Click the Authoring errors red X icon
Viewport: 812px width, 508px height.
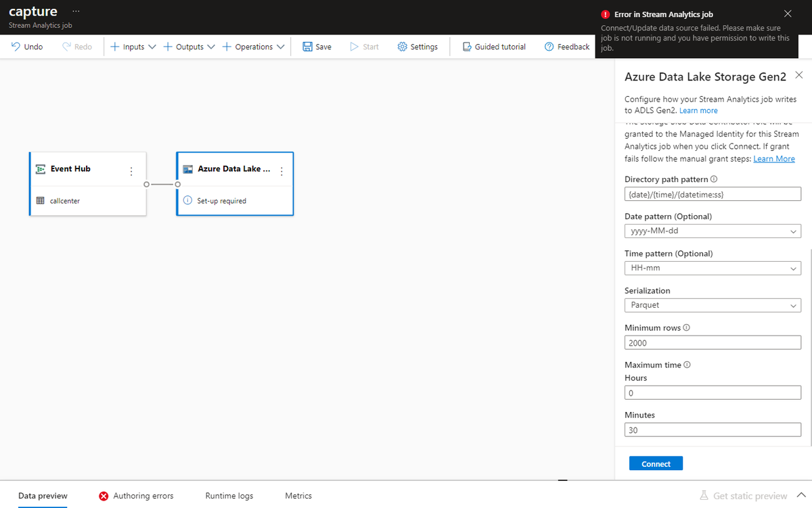(x=104, y=496)
